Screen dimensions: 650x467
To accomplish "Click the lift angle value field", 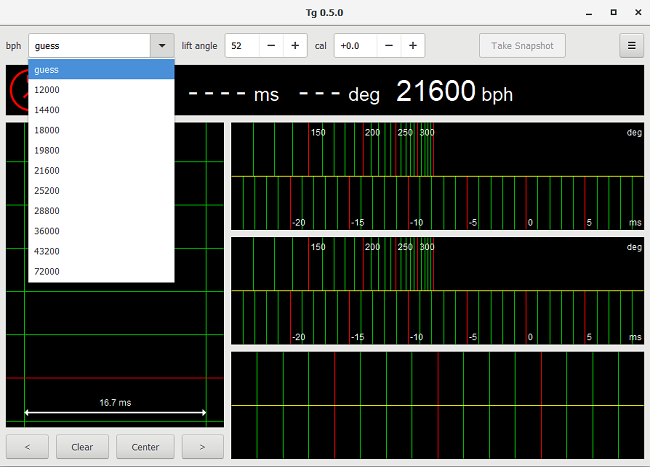I will point(242,46).
